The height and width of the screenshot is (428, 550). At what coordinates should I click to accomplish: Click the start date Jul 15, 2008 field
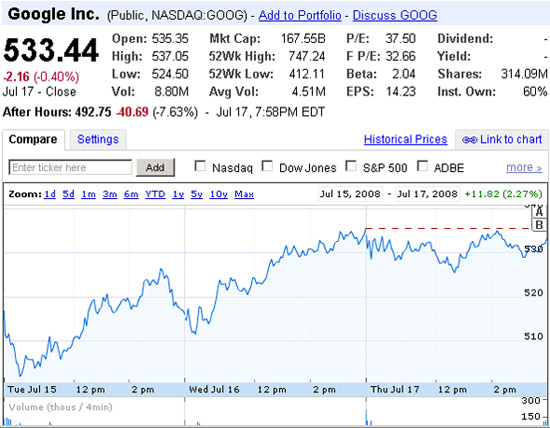tap(350, 194)
